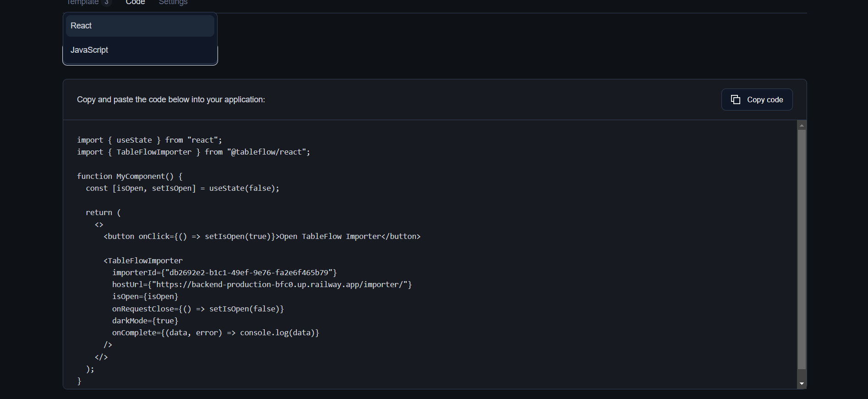The height and width of the screenshot is (399, 868).
Task: Click "Copy and paste the code below" text
Action: 171,100
